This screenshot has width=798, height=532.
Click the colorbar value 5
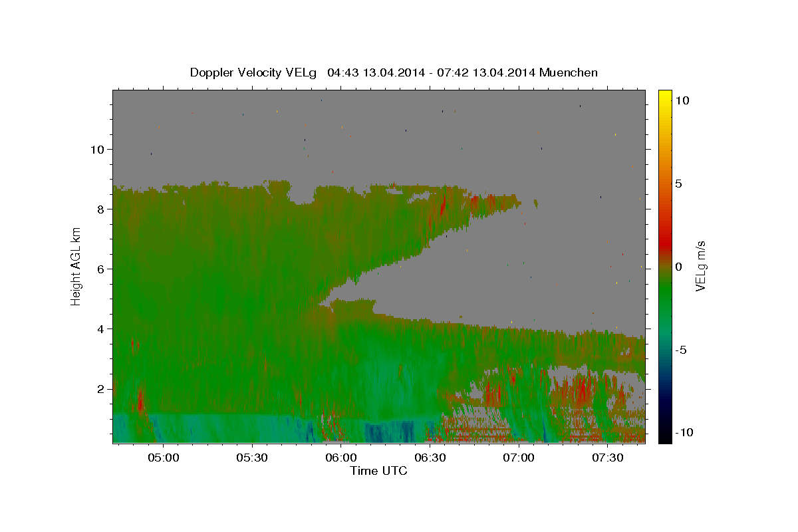[x=678, y=184]
